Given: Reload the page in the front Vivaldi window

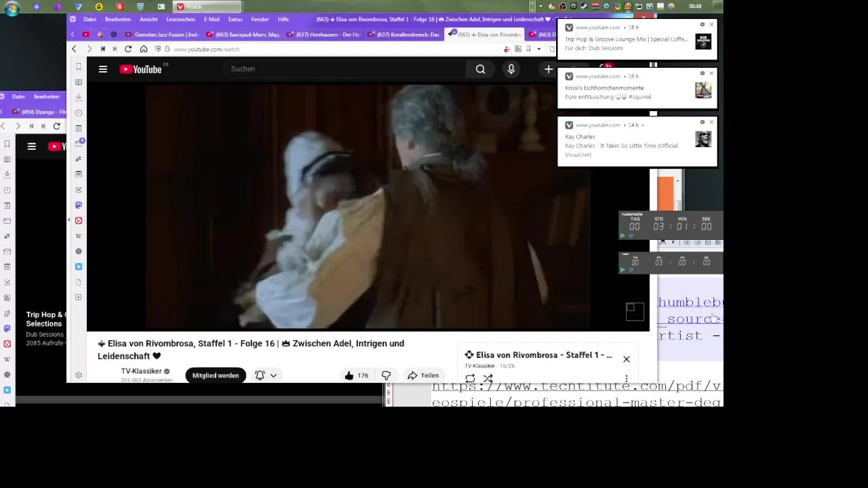Looking at the screenshot, I should [128, 49].
